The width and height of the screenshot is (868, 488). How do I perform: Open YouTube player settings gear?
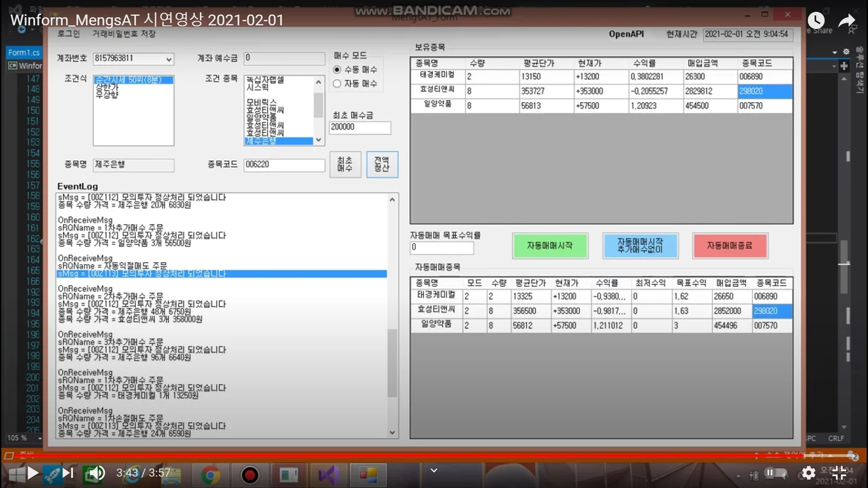pyautogui.click(x=808, y=472)
